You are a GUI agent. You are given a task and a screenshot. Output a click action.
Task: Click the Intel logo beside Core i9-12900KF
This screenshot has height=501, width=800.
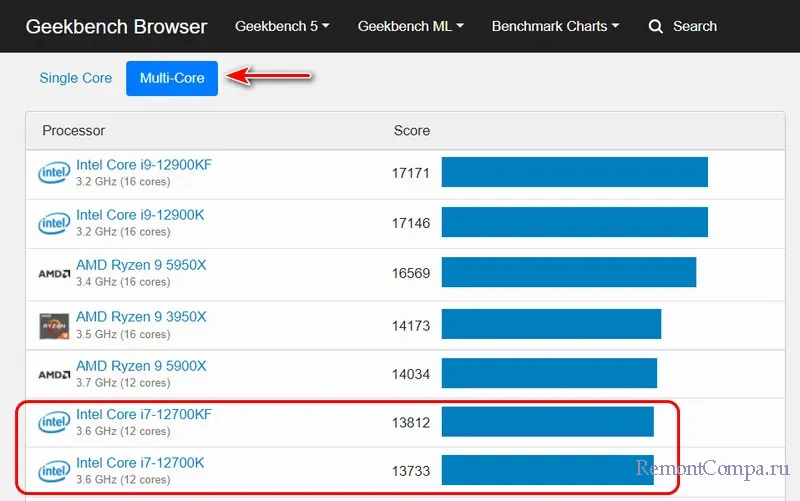(x=54, y=173)
